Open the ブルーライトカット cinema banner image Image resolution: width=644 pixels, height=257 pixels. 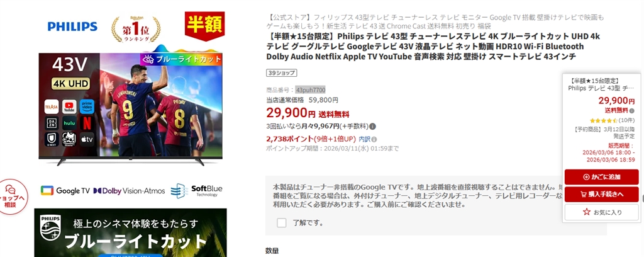click(130, 232)
